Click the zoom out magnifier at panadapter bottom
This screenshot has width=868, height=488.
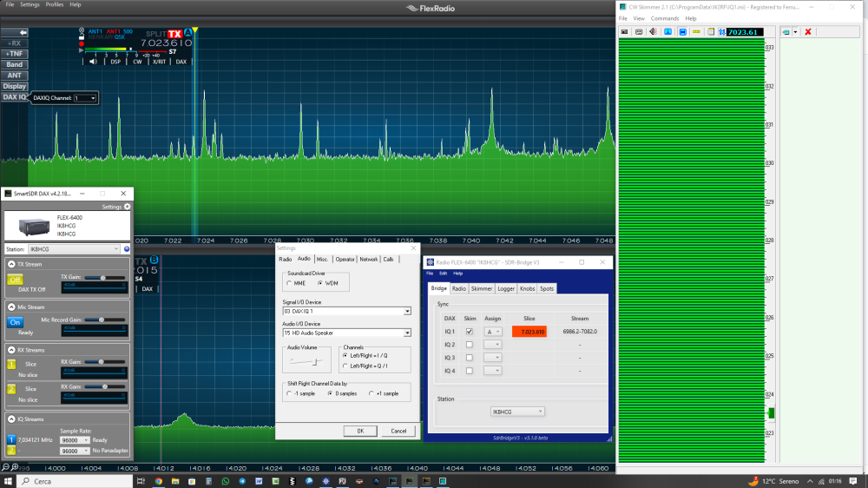(x=5, y=467)
